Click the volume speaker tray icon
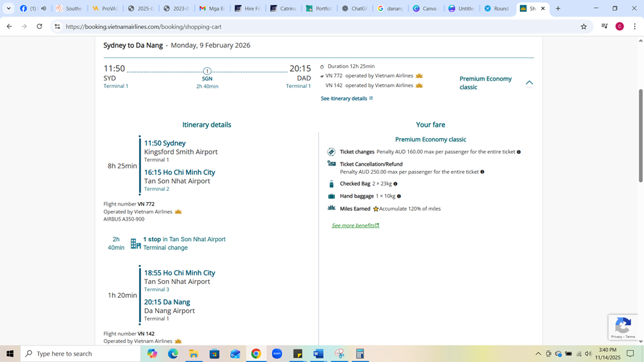The width and height of the screenshot is (644, 362). [x=588, y=354]
